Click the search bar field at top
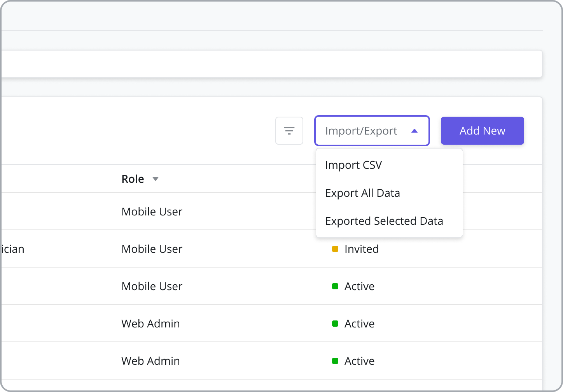Viewport: 563px width, 392px height. tap(271, 64)
